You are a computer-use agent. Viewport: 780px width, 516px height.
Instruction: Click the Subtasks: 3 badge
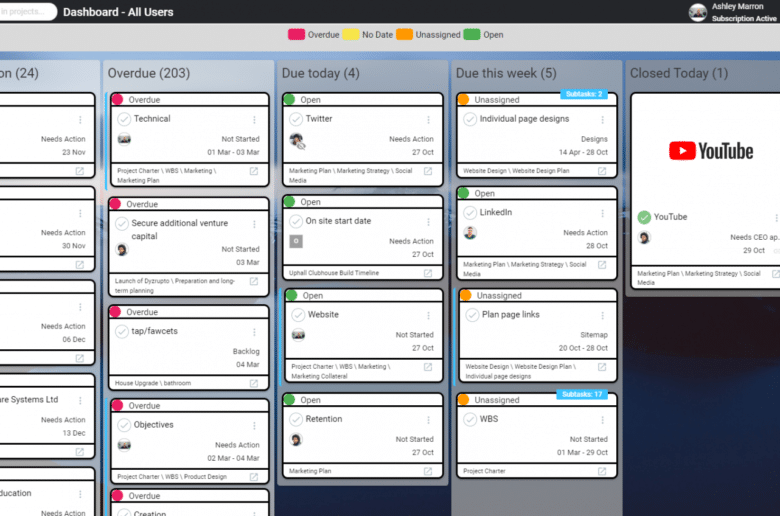[x=583, y=94]
